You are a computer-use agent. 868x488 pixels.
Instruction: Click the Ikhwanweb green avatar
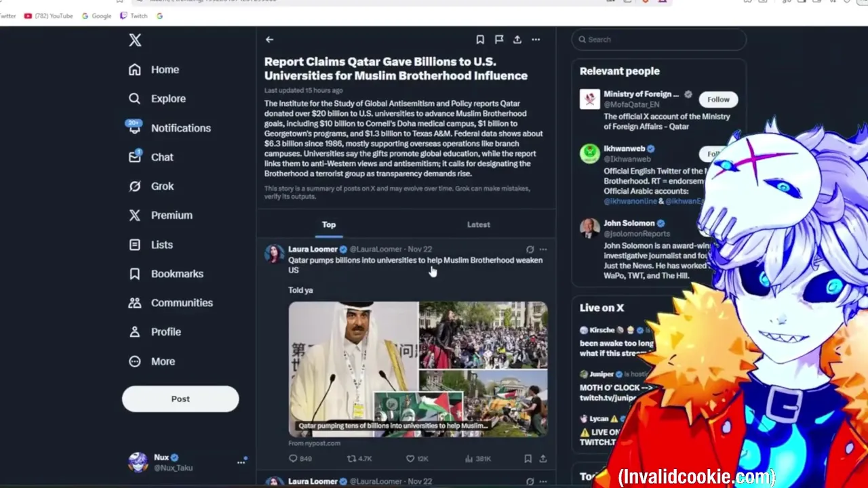tap(590, 153)
